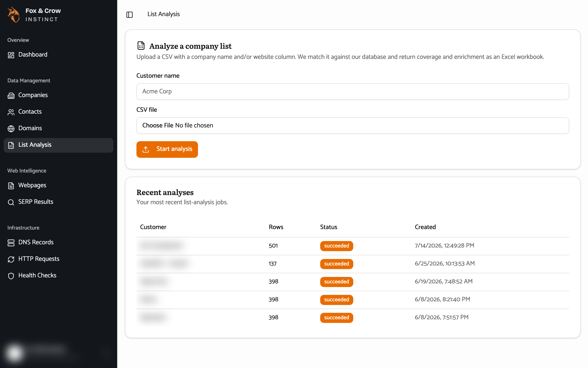The width and height of the screenshot is (588, 368).
Task: Click succeeded badge for the 7:51:57 PM job
Action: [336, 318]
